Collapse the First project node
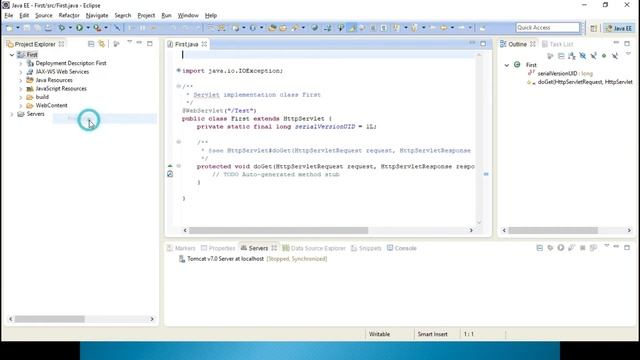The width and height of the screenshot is (640, 360). tap(12, 55)
